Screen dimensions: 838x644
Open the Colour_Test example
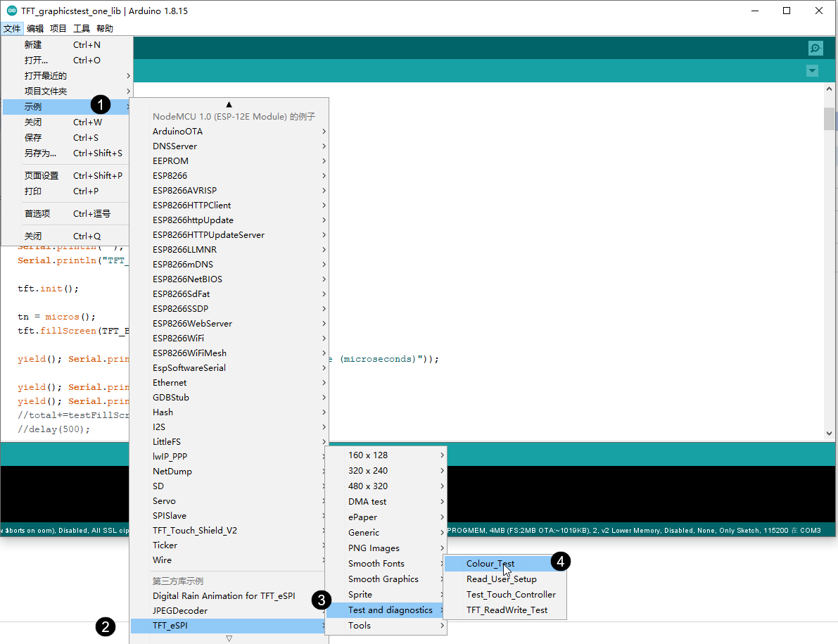(x=505, y=564)
